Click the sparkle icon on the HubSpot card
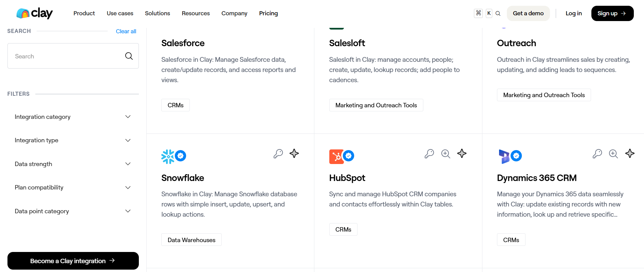The width and height of the screenshot is (644, 272). 462,153
